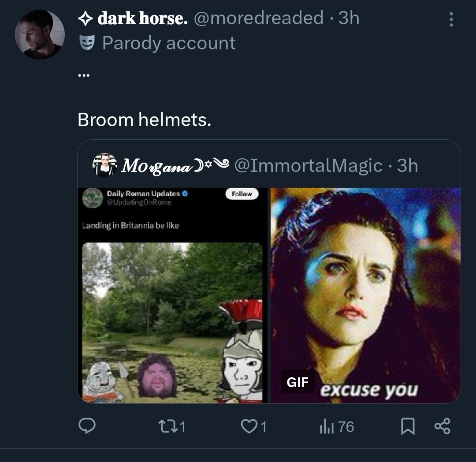
Task: Open view analytics bar chart icon
Action: point(325,426)
